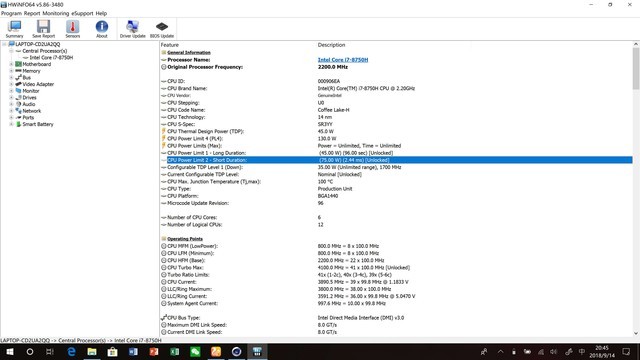Select the Video Adapter card icon
Screen dimensions: 640x360
18,84
